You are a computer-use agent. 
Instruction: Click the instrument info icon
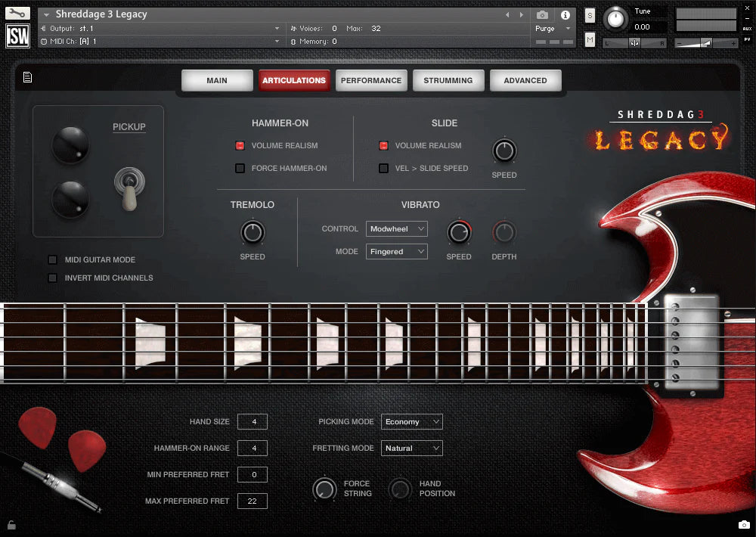click(x=565, y=14)
